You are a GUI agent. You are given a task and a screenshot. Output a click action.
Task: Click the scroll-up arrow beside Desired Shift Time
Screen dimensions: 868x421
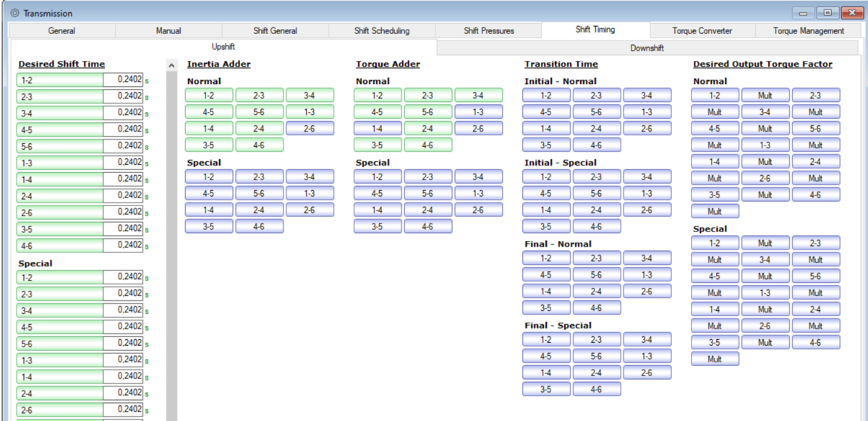171,65
